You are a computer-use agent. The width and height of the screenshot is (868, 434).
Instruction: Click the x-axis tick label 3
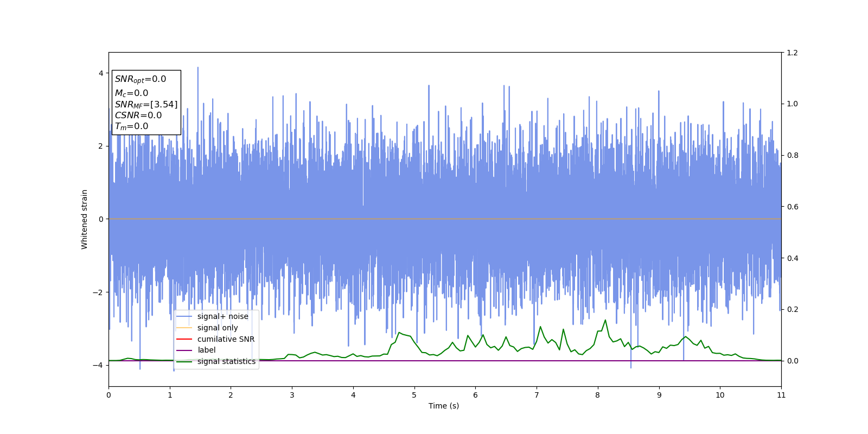[x=292, y=395]
